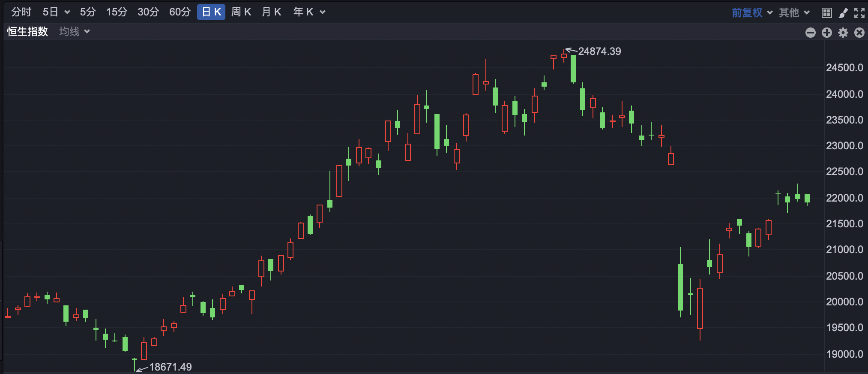Zoom out with the minus circle icon

(811, 33)
